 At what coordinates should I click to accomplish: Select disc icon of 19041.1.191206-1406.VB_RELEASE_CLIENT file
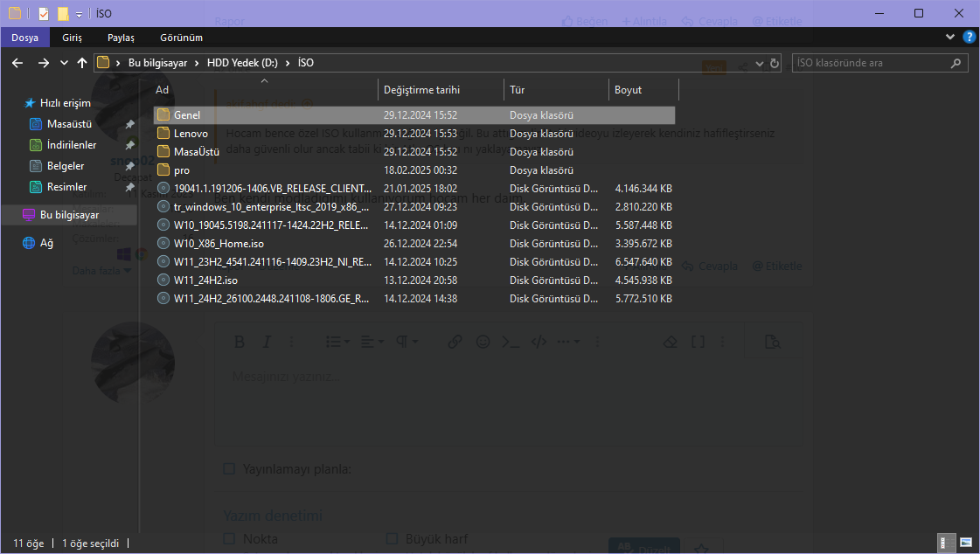(x=163, y=188)
